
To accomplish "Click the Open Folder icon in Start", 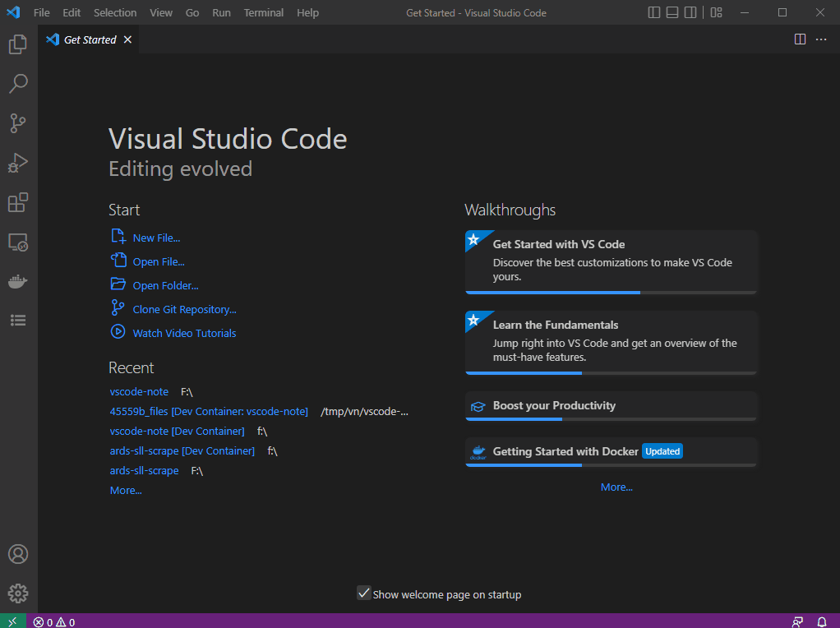I will coord(118,284).
